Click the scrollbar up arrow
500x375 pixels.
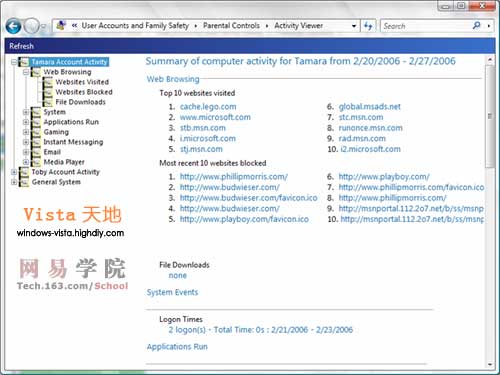click(490, 60)
